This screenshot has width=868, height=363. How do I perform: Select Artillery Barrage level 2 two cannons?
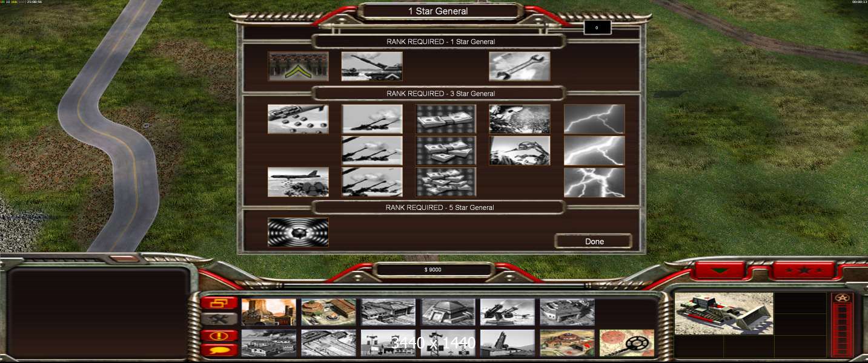tap(372, 151)
